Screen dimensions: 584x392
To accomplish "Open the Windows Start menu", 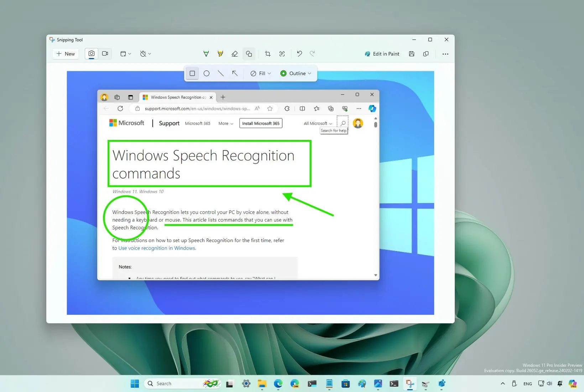I will [x=135, y=383].
